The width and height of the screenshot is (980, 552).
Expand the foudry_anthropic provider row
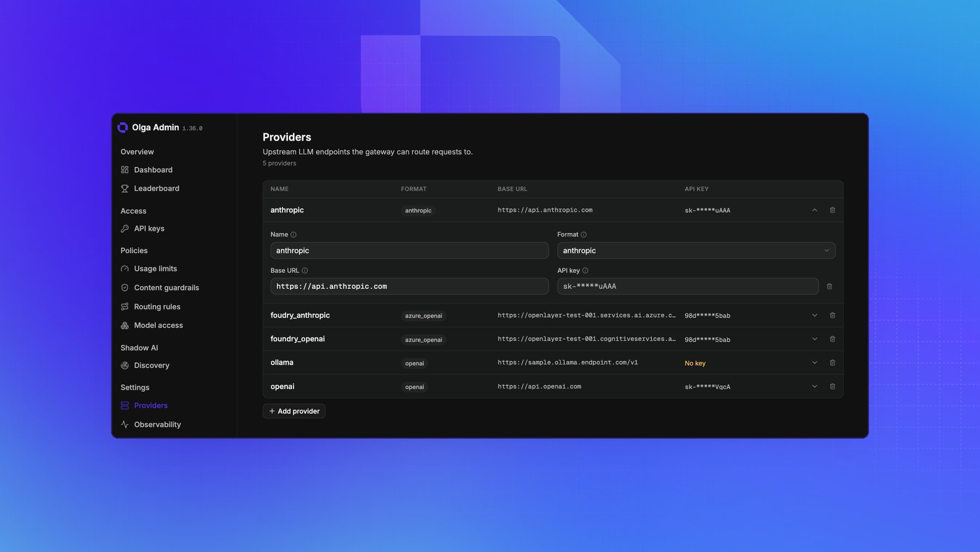click(x=814, y=316)
